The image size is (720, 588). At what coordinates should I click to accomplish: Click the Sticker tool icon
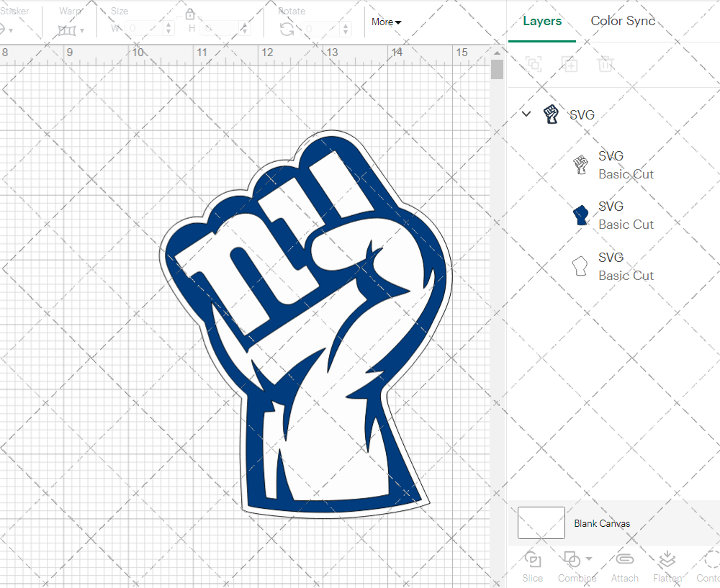click(2, 30)
